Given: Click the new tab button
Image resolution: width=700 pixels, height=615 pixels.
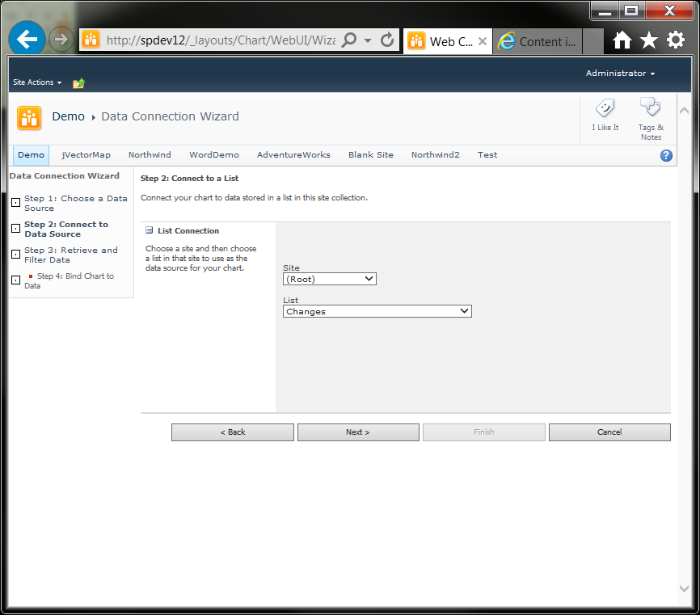Looking at the screenshot, I should (593, 41).
